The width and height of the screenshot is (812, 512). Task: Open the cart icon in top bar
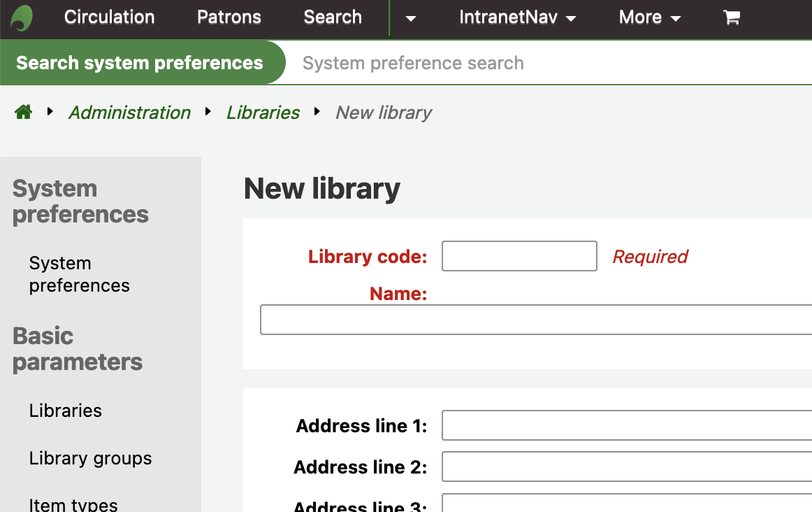[x=731, y=18]
